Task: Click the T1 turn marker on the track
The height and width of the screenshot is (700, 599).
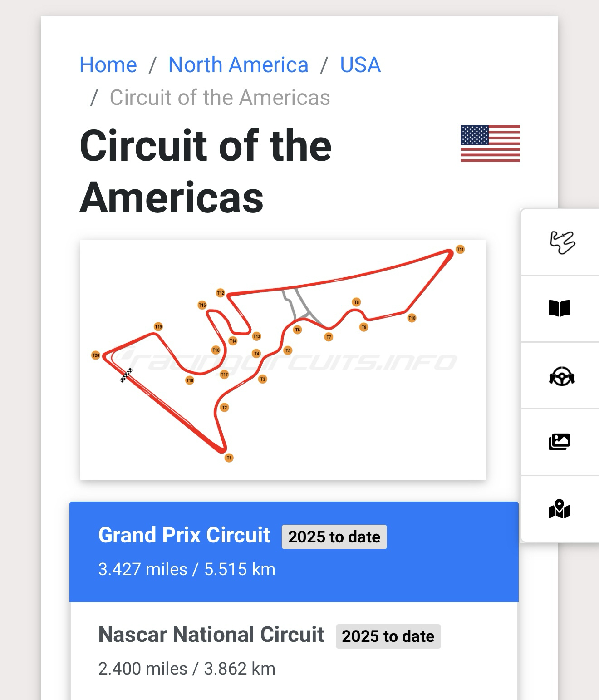Action: pyautogui.click(x=229, y=458)
